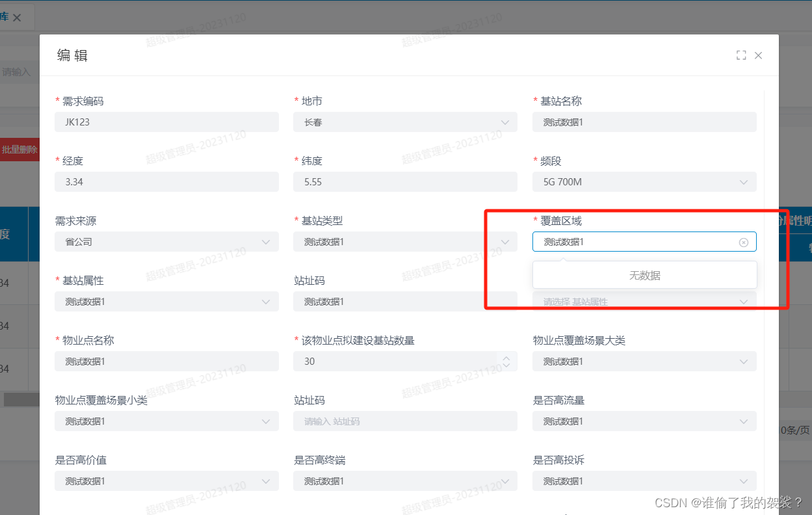
Task: Click the 站址码 field filled with 测试数据1
Action: [x=406, y=302]
